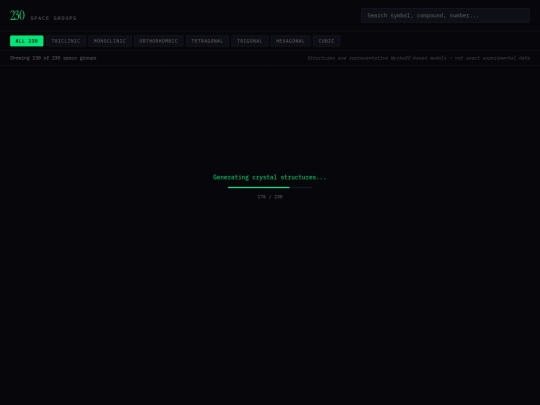Viewport: 540px width, 405px height.
Task: Select the ALL 230 filter tab
Action: point(27,41)
